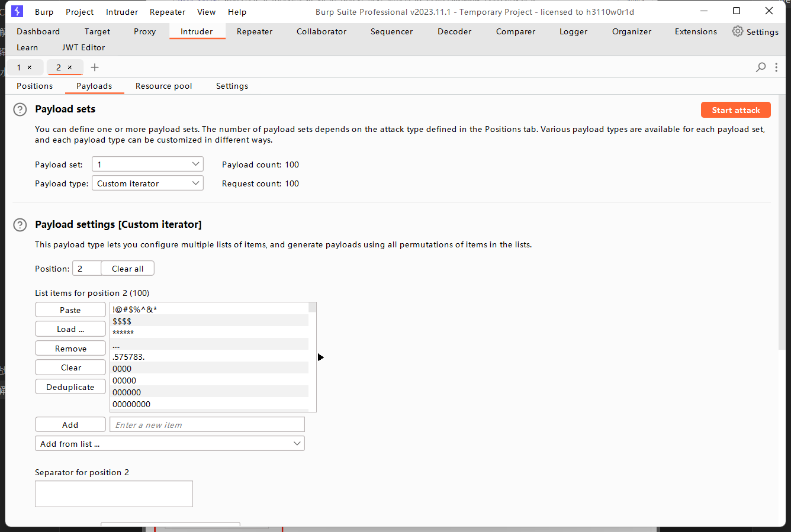Viewport: 791px width, 532px height.
Task: Select list item $$$$
Action: [210, 321]
